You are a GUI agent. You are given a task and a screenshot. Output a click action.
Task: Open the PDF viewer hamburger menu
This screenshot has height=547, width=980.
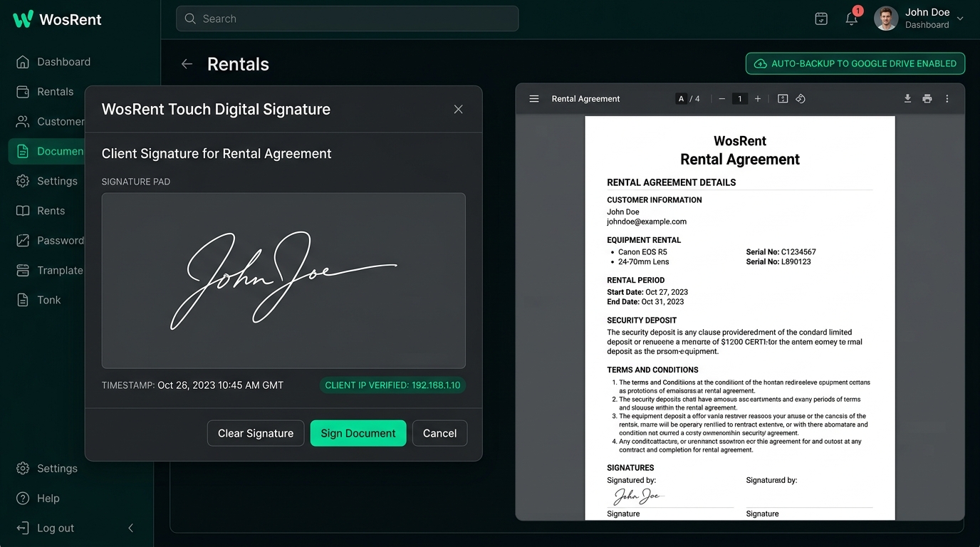[x=534, y=99]
